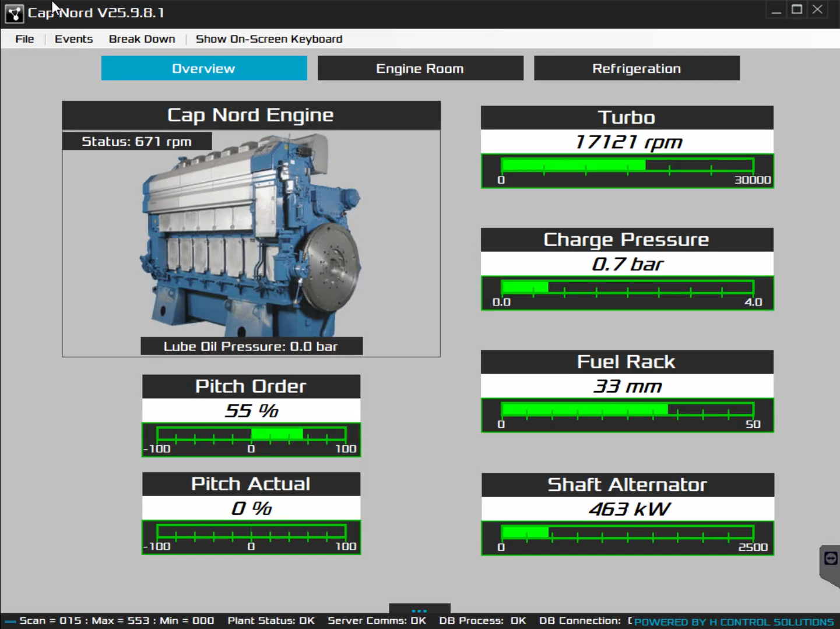Image resolution: width=840 pixels, height=629 pixels.
Task: Click the Pitch Order gauge bar
Action: point(251,434)
